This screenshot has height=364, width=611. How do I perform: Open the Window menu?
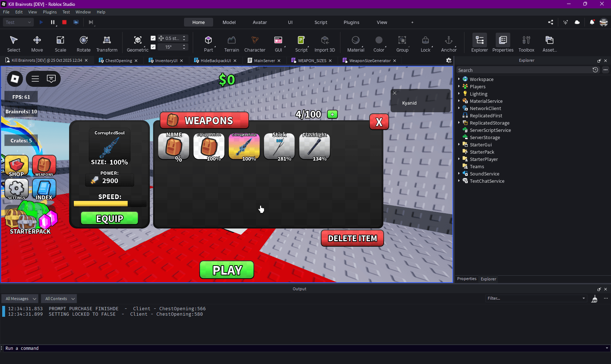(83, 12)
